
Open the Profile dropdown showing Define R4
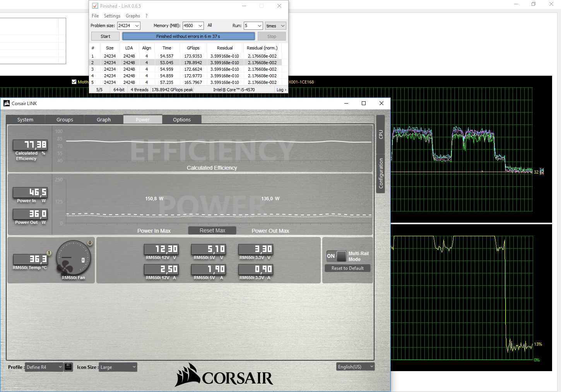coord(44,367)
